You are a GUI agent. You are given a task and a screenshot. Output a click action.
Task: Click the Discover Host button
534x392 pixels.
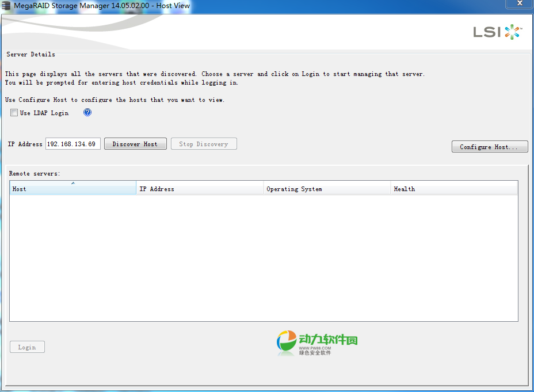pos(135,144)
